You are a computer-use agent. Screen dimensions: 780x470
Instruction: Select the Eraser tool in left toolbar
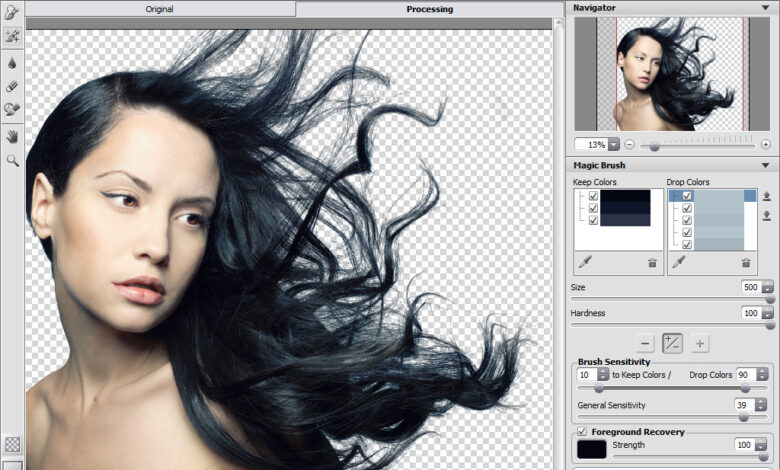tap(12, 85)
